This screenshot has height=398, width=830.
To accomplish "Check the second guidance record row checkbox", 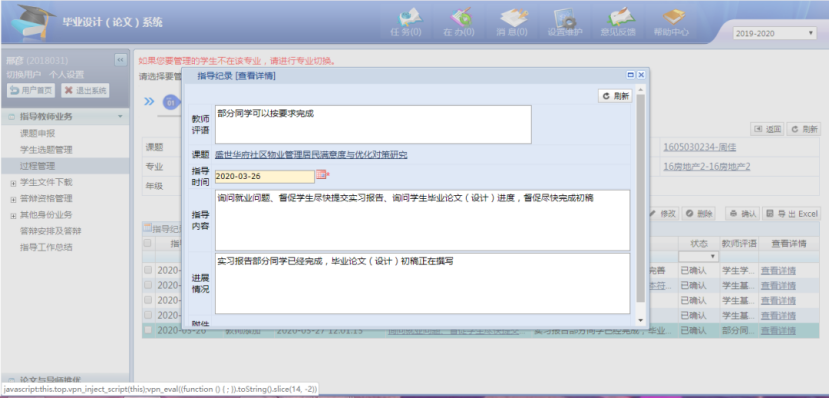I will pos(148,285).
